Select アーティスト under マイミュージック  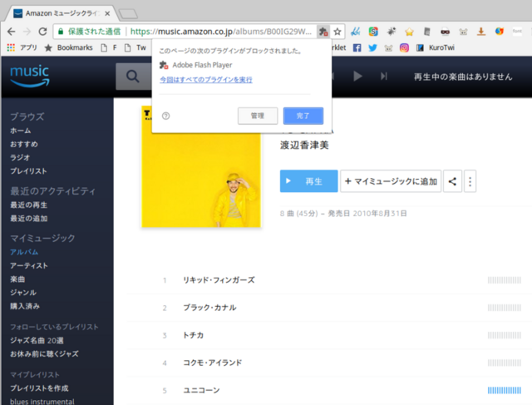(29, 266)
